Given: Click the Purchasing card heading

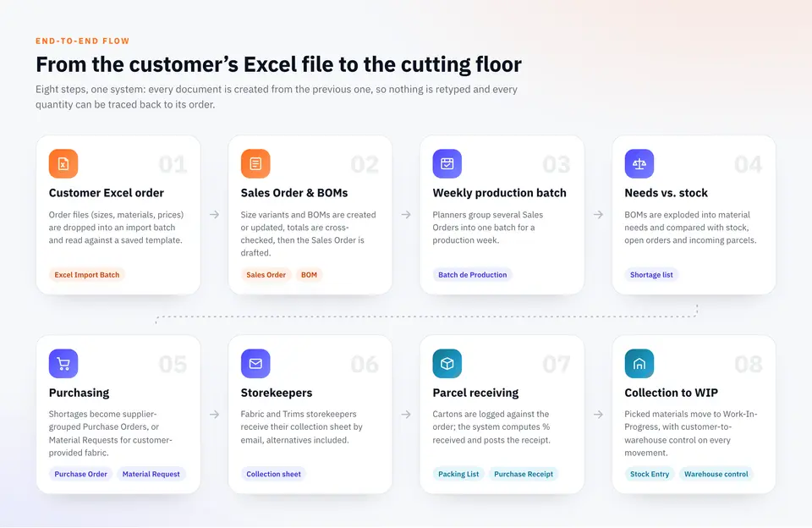Looking at the screenshot, I should [x=79, y=393].
